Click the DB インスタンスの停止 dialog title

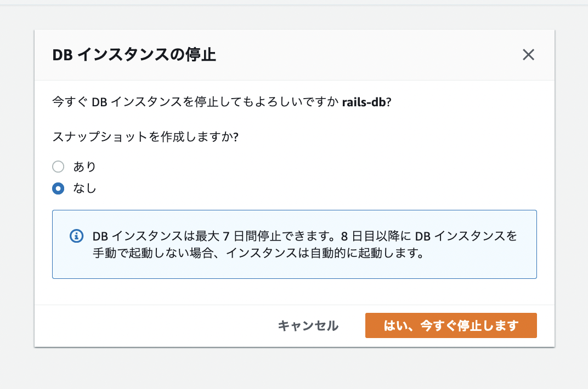tap(133, 55)
